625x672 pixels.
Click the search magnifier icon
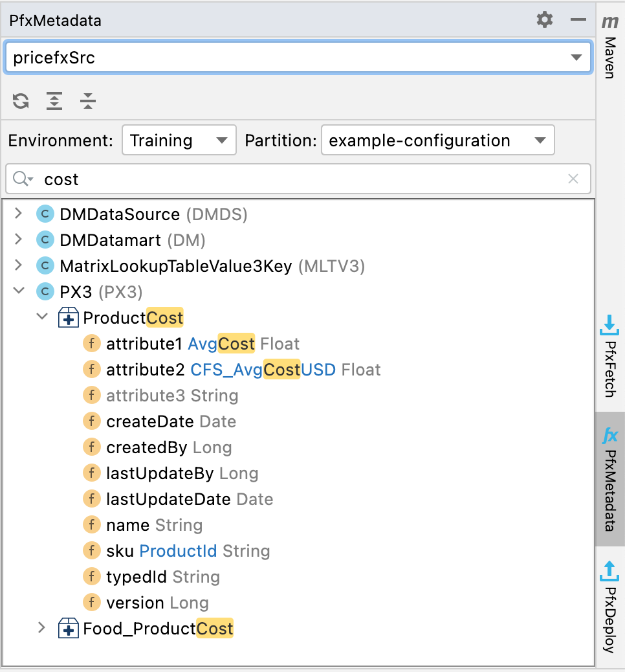click(22, 179)
